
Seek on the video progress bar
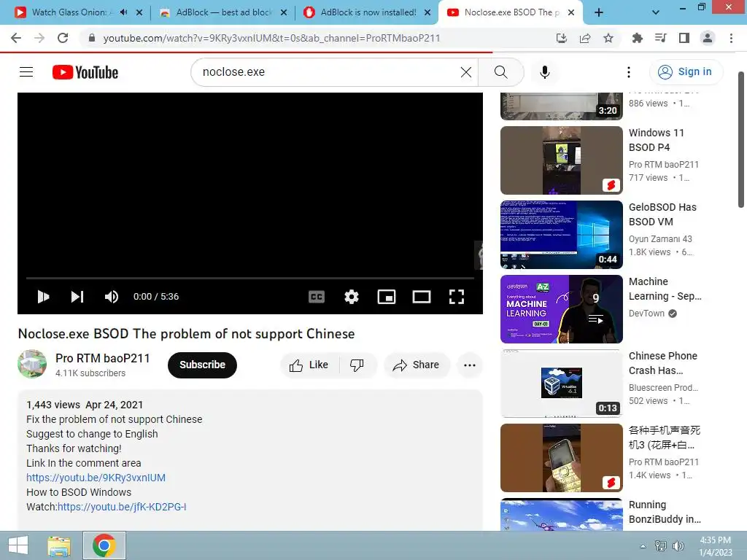click(x=250, y=278)
